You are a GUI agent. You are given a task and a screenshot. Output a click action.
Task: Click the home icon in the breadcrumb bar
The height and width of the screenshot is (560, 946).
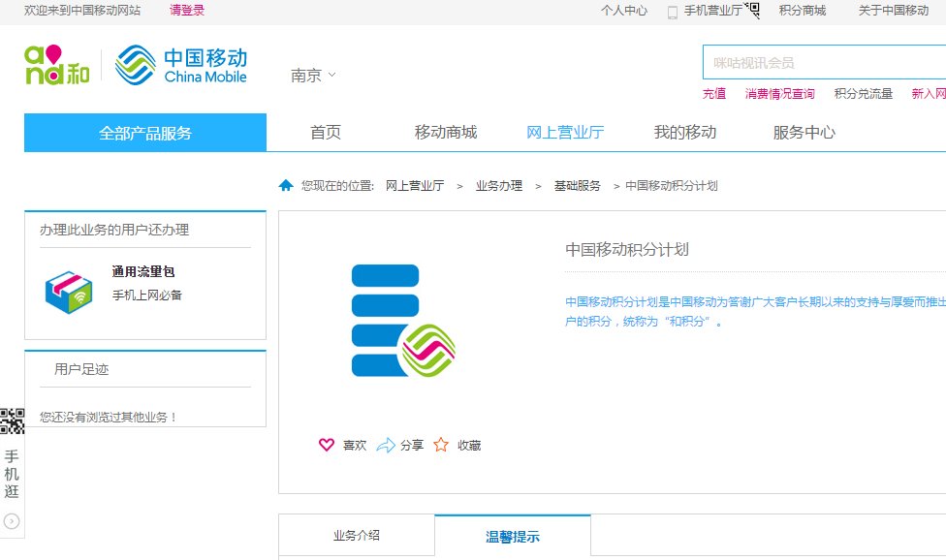coord(286,185)
